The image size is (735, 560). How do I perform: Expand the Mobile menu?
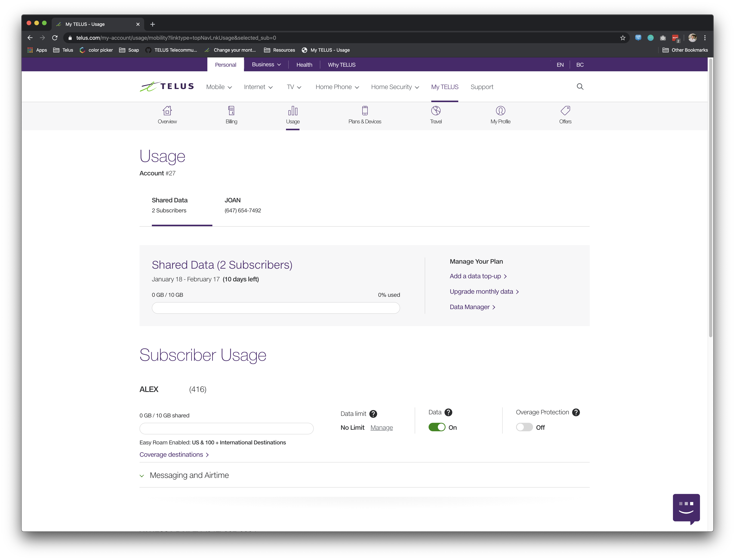(x=219, y=87)
